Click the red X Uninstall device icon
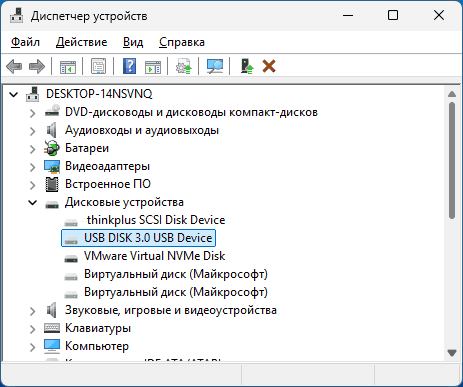This screenshot has width=463, height=387. (x=269, y=66)
